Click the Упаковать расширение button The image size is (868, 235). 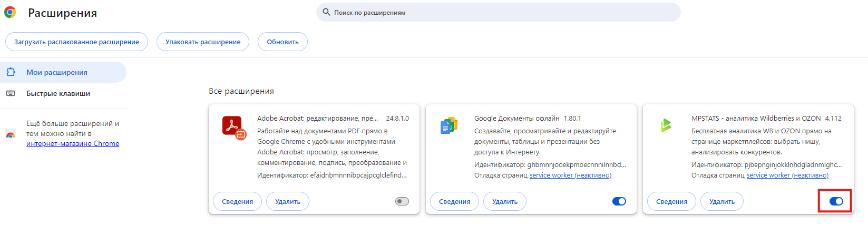tap(203, 42)
